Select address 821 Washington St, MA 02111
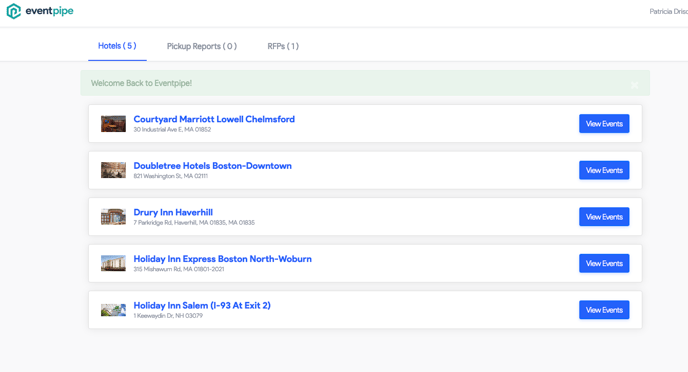 (x=171, y=176)
